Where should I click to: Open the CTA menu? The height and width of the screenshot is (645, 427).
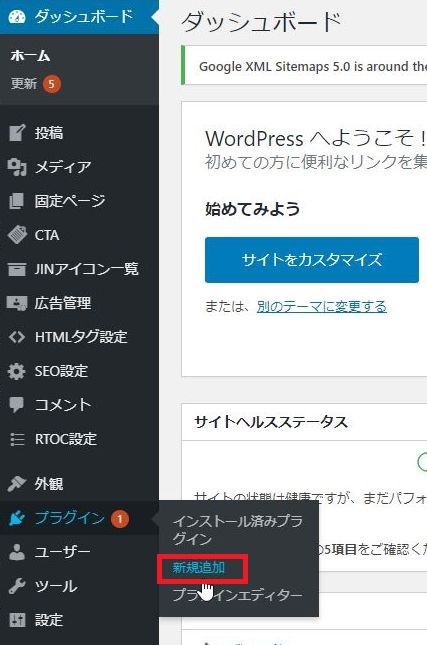coord(79,235)
